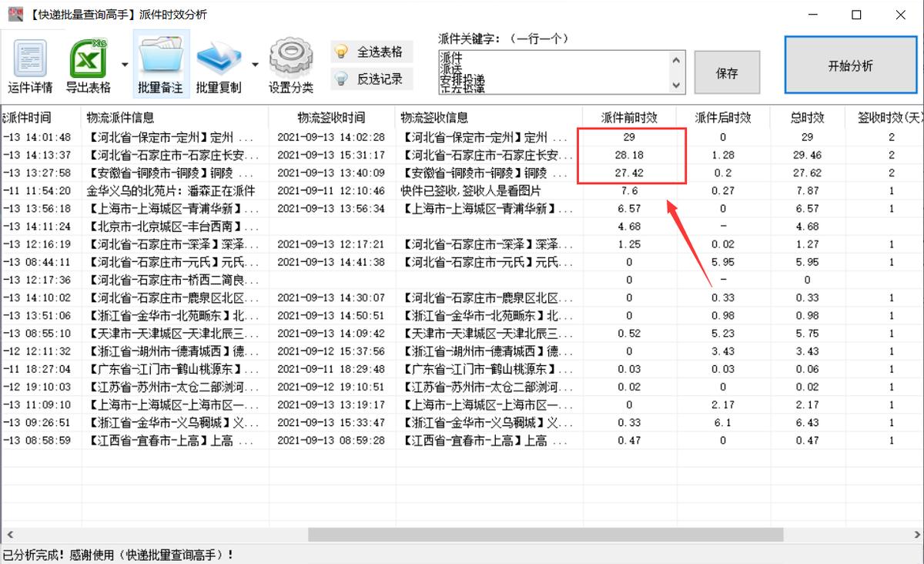Export data with the 导出表格 Excel icon
The width and height of the screenshot is (924, 564).
(87, 62)
